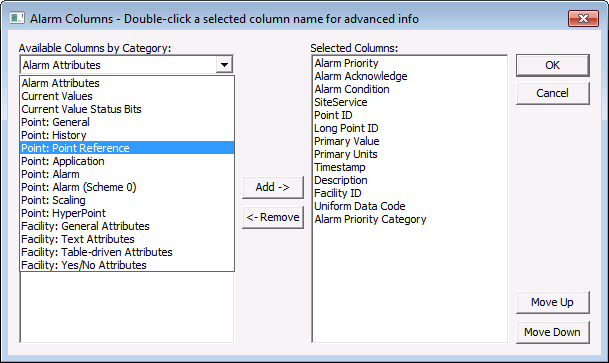This screenshot has width=609, height=363.
Task: Close the Alarm Columns dialog
Action: click(583, 18)
